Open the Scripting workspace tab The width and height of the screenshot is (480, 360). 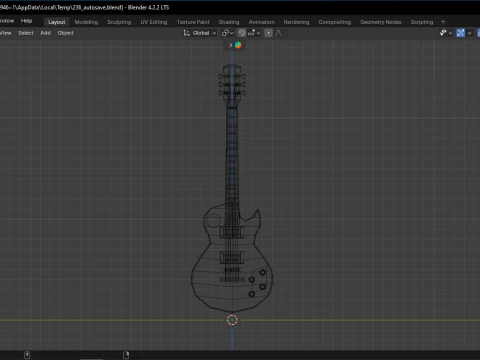coord(422,22)
